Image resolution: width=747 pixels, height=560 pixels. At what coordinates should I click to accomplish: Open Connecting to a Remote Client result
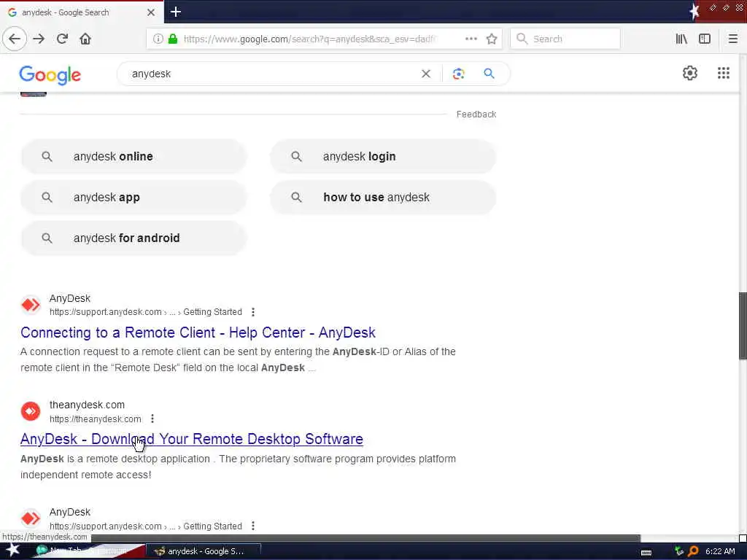click(198, 332)
